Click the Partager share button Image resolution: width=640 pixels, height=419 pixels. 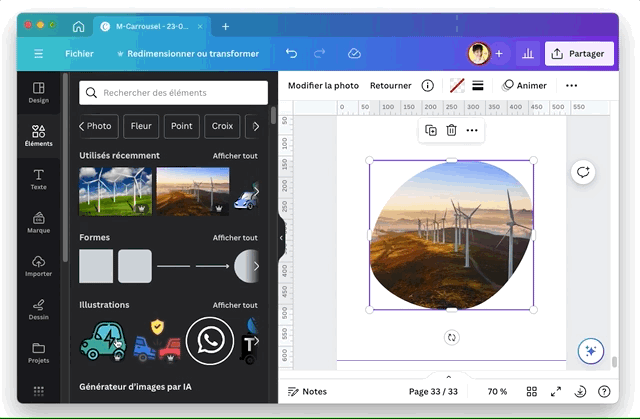[x=579, y=53]
